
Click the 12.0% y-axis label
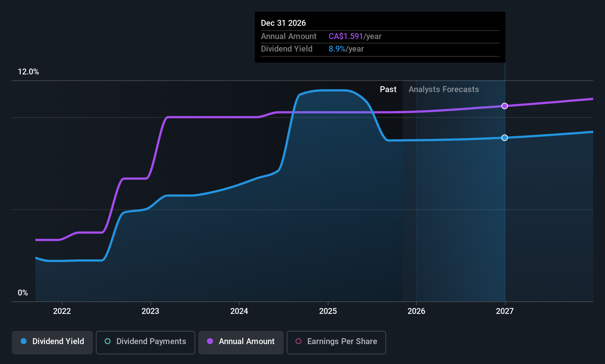point(28,72)
